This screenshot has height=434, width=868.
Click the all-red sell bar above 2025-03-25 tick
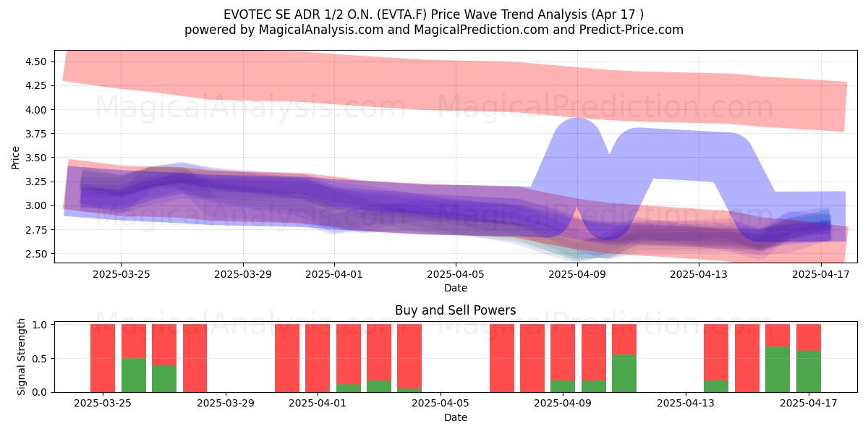tap(103, 358)
